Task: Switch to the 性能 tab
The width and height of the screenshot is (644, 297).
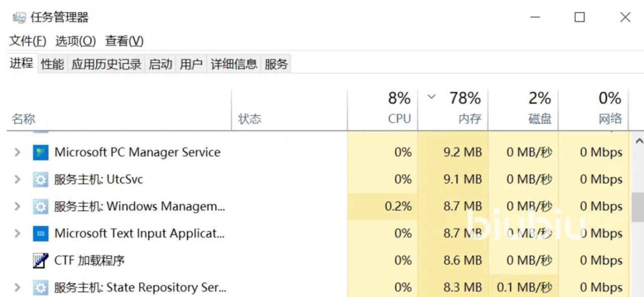Action: click(52, 64)
